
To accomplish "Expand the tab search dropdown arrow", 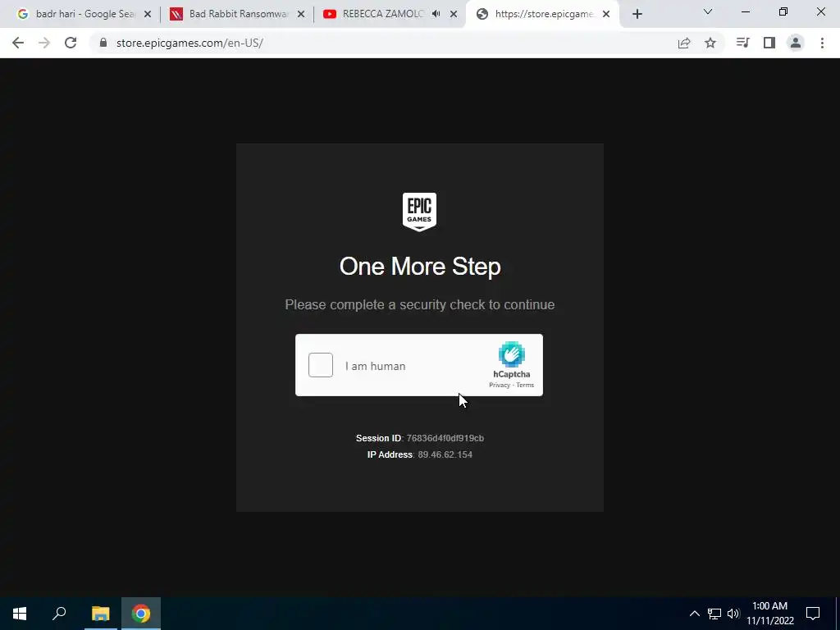I will [708, 11].
